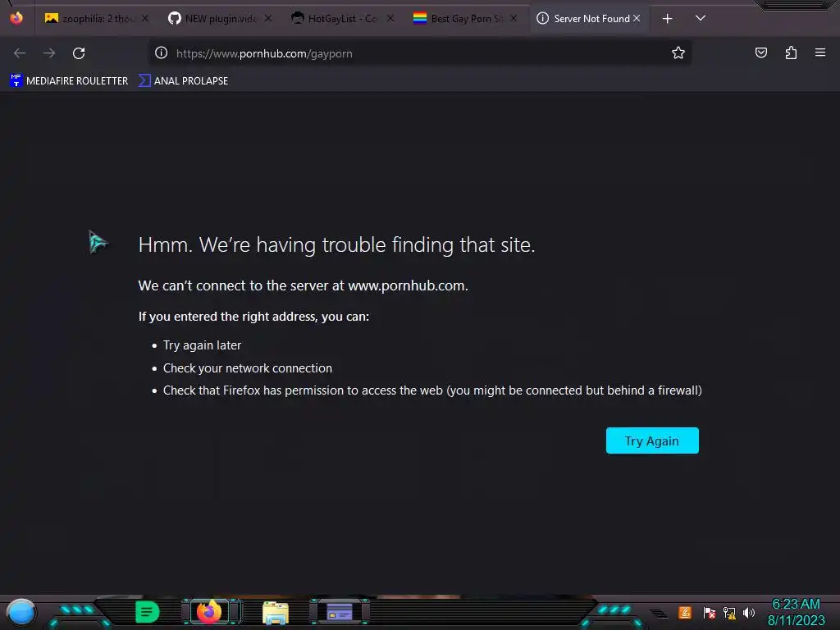Screen dimensions: 840x630
Task: Go forward one page
Action: point(49,53)
